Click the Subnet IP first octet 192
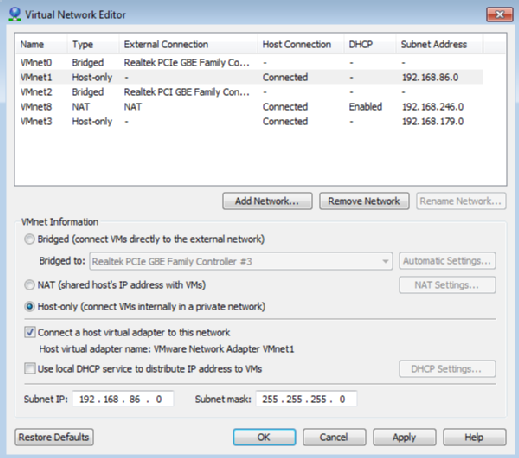519x458 pixels. (x=87, y=399)
